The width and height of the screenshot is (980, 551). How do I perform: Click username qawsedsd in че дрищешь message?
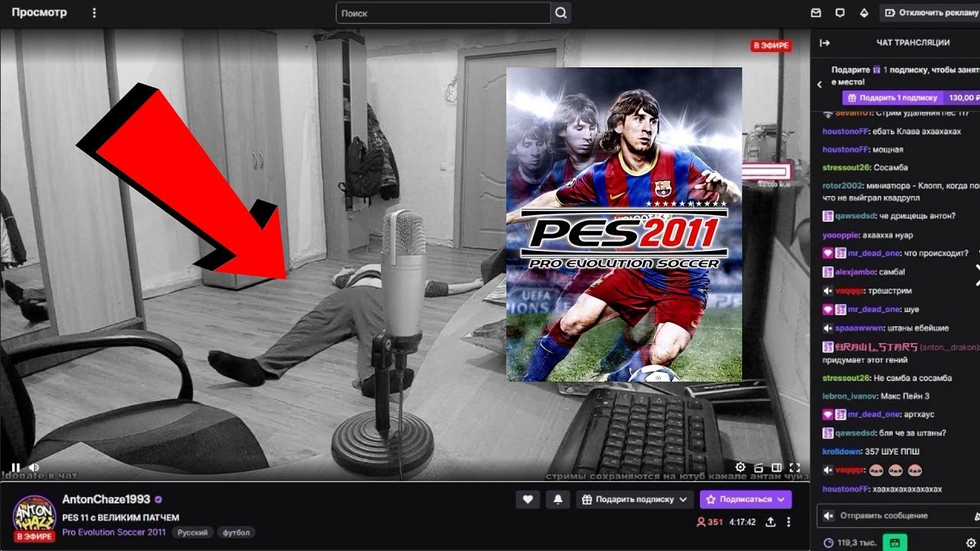click(855, 216)
